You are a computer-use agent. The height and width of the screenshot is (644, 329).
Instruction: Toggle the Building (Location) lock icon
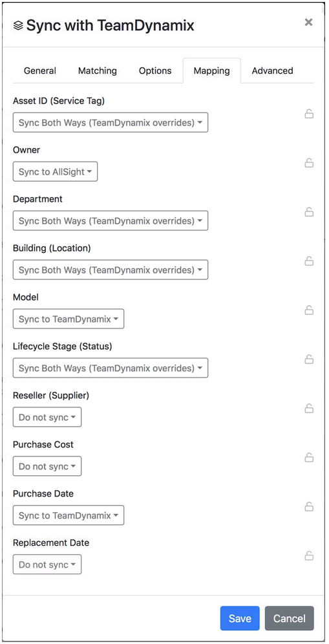tap(309, 261)
